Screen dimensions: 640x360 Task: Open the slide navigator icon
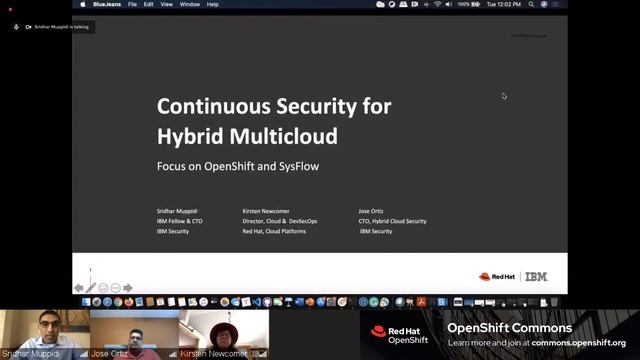[x=103, y=288]
